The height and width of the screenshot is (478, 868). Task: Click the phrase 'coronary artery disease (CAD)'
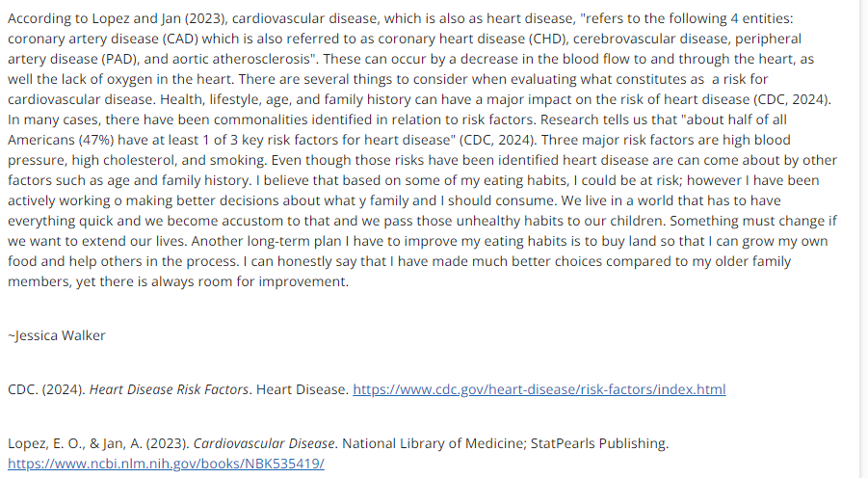(103, 39)
